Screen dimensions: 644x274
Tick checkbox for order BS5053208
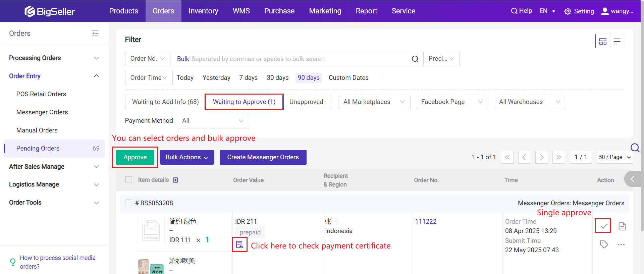point(128,203)
